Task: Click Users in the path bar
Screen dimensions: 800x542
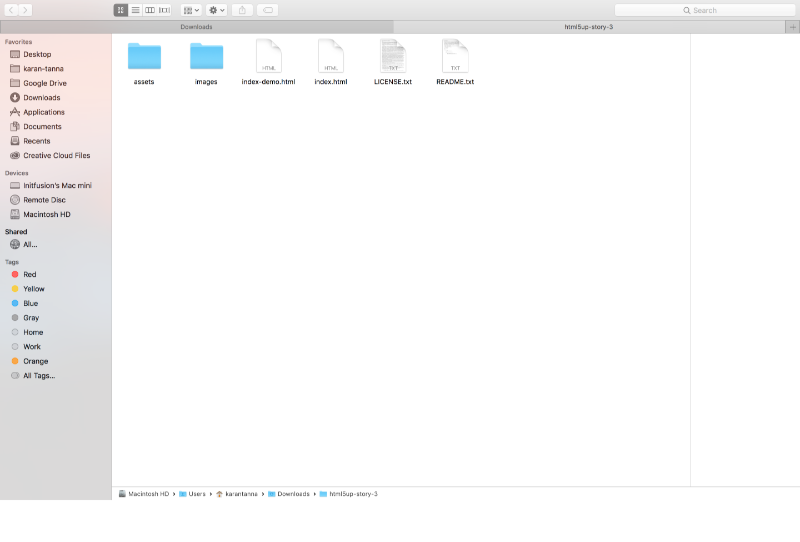Action: pos(192,494)
